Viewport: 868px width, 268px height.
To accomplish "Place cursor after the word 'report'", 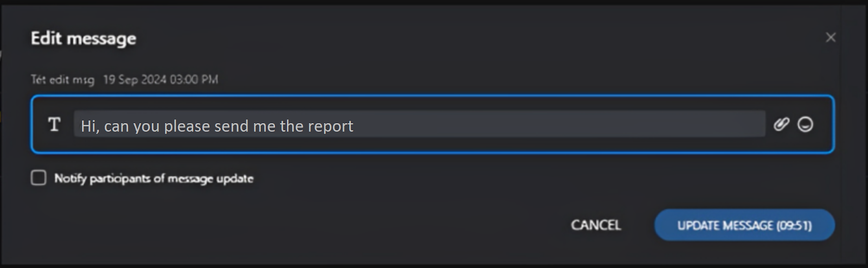I will 354,126.
